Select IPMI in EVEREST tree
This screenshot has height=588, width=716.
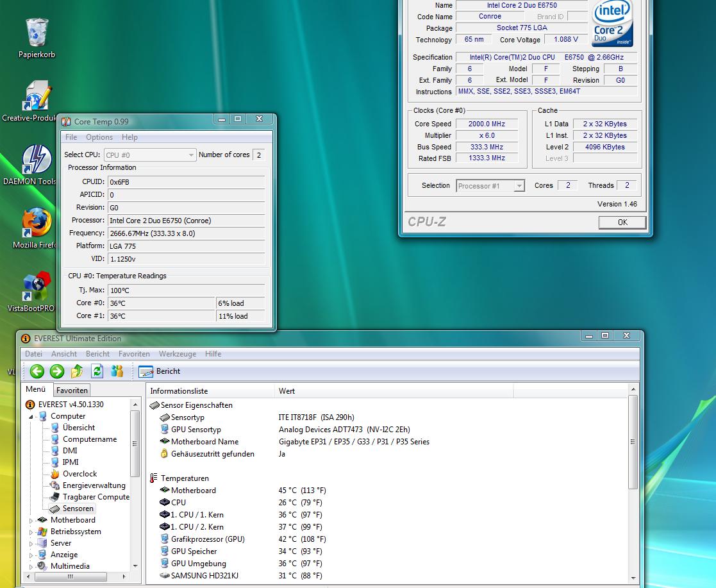click(x=71, y=462)
